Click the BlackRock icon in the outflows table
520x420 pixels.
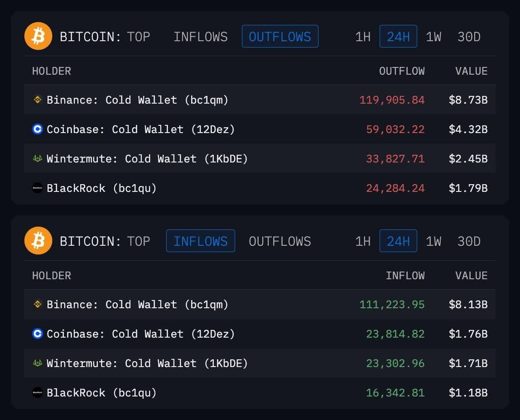(38, 188)
